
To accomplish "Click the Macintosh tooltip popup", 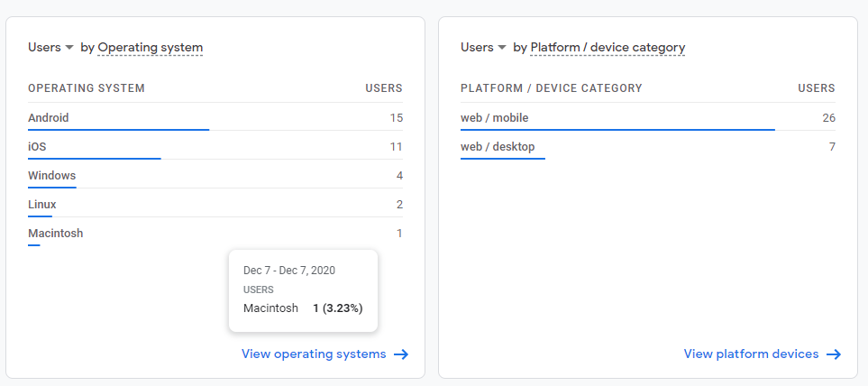I will click(303, 290).
